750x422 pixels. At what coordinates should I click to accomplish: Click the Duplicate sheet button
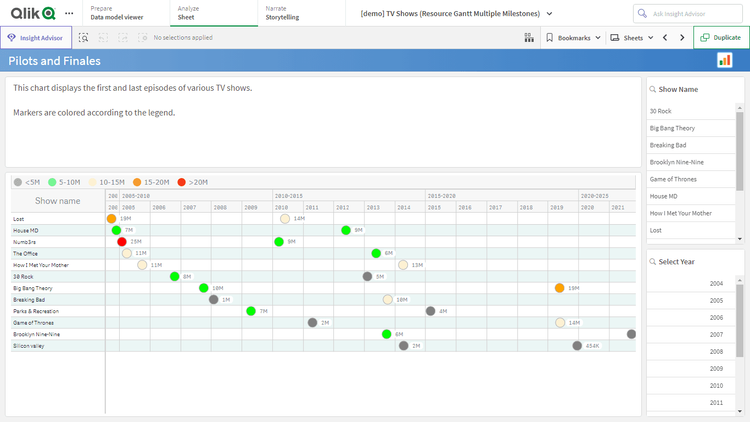(721, 37)
